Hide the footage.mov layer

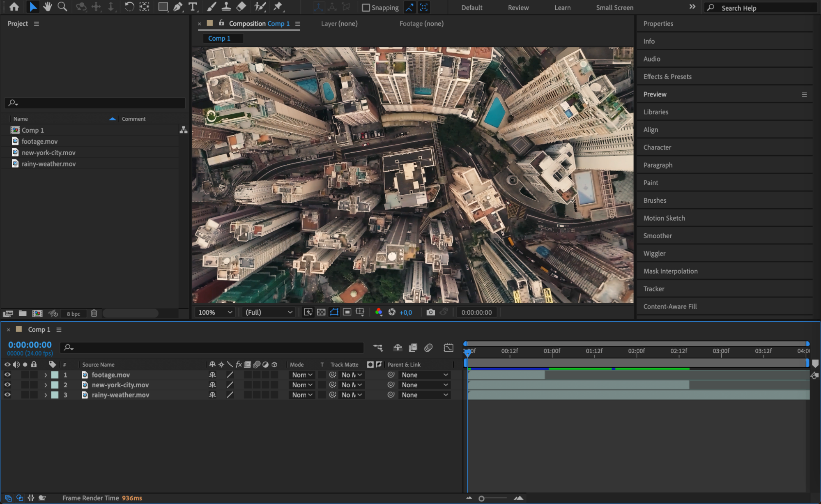pos(7,375)
